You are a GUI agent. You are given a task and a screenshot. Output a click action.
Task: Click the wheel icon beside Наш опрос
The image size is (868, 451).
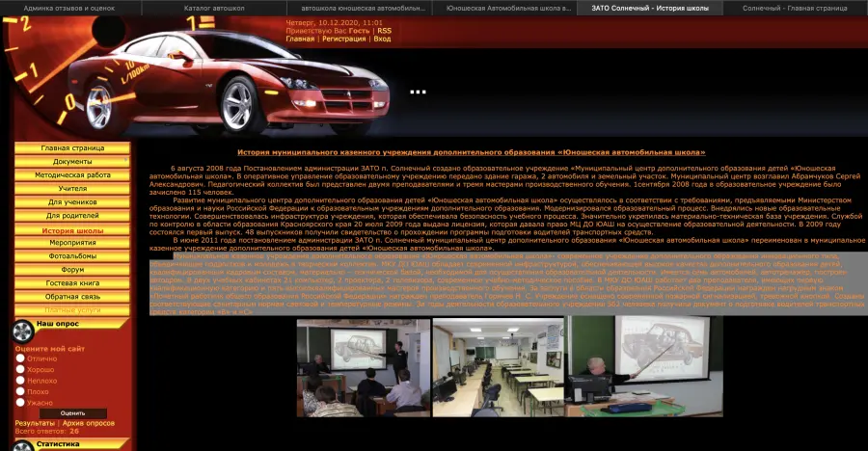pyautogui.click(x=23, y=330)
